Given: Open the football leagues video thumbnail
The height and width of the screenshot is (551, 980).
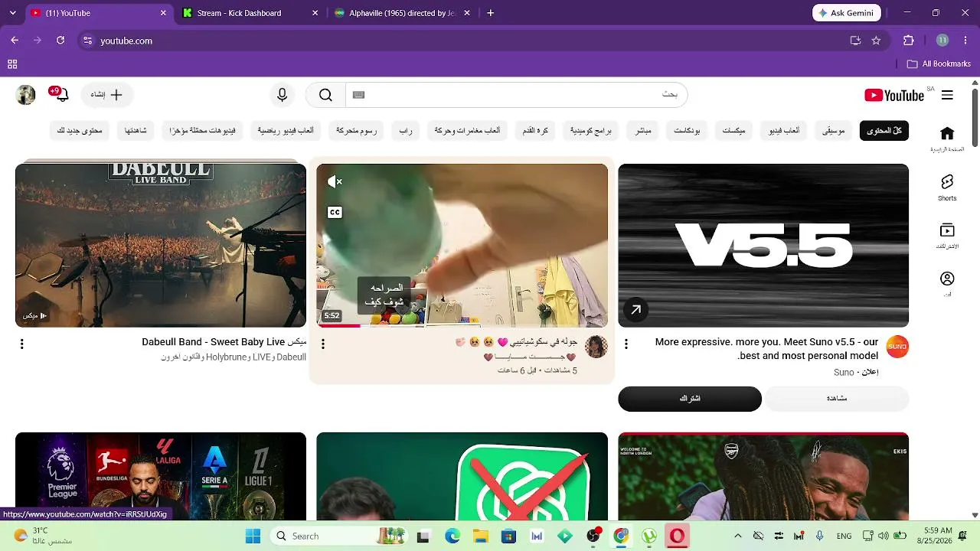Looking at the screenshot, I should click(x=161, y=476).
